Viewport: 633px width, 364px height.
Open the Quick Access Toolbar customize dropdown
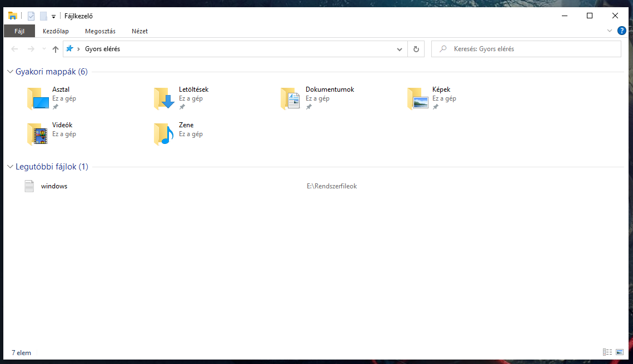coord(53,17)
